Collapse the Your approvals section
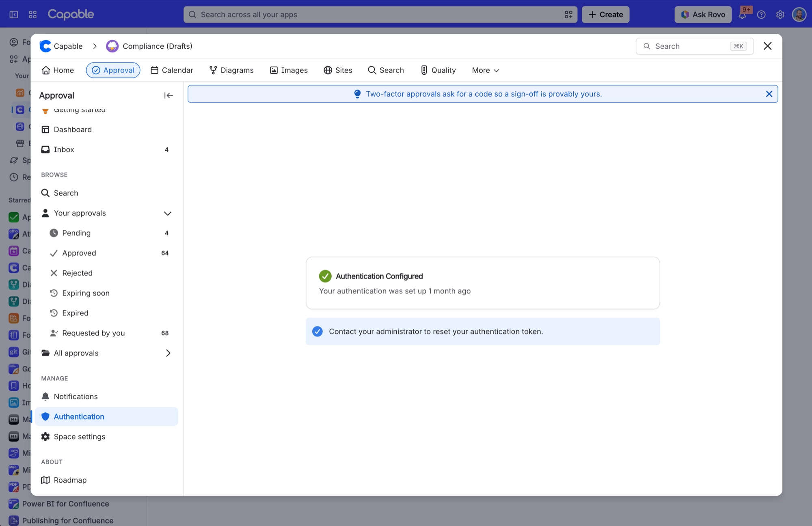This screenshot has width=812, height=526. click(x=167, y=213)
